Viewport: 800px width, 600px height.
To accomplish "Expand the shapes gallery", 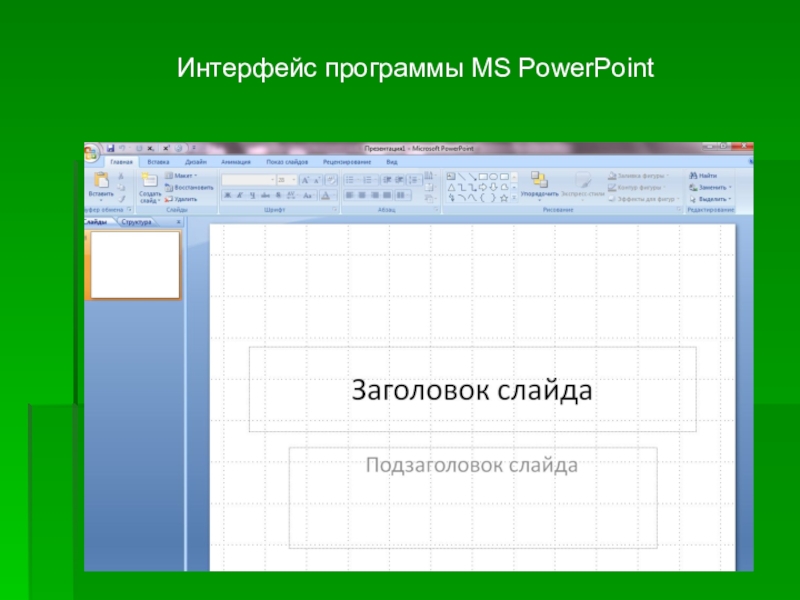I will pyautogui.click(x=514, y=198).
